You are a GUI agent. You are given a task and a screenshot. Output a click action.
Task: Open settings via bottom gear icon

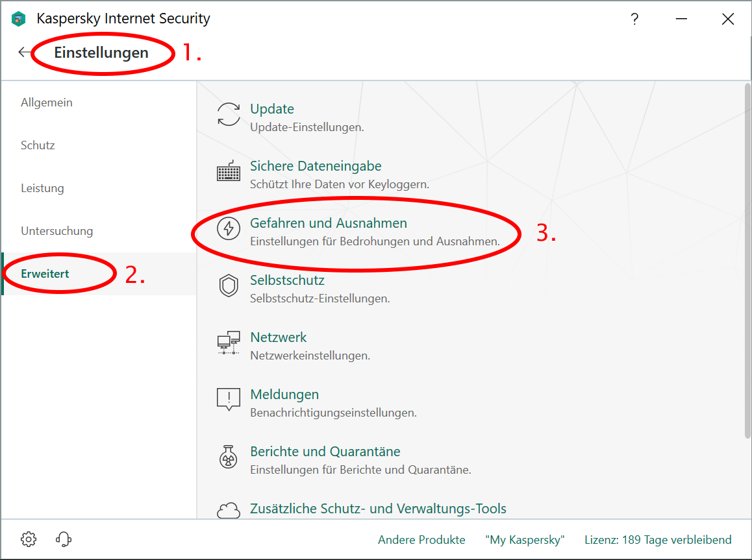tap(29, 539)
